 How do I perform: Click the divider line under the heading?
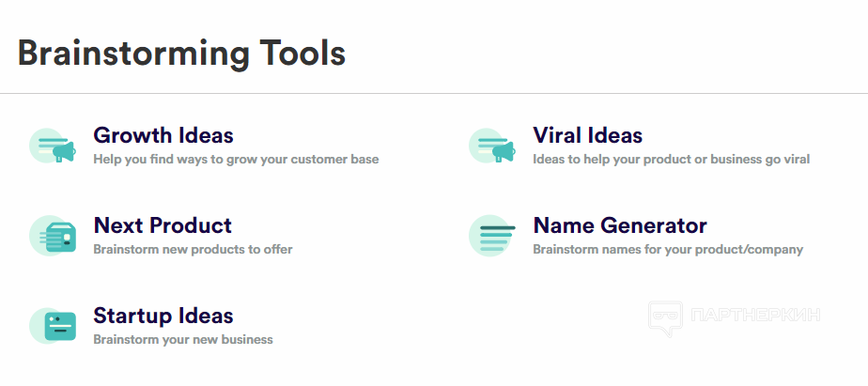click(434, 94)
